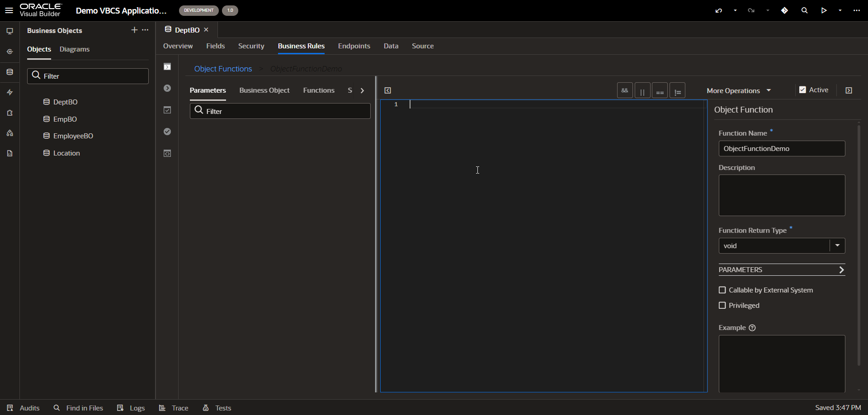Open the Logs panel

(131, 408)
